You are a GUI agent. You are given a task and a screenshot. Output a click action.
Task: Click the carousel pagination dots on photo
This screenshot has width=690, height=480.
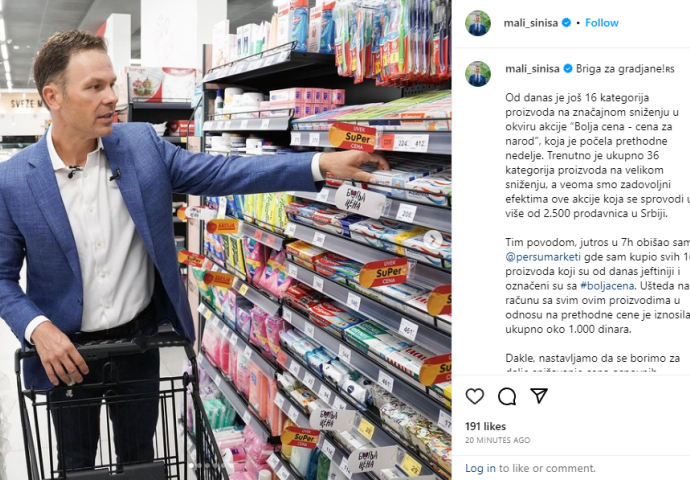pos(208,465)
